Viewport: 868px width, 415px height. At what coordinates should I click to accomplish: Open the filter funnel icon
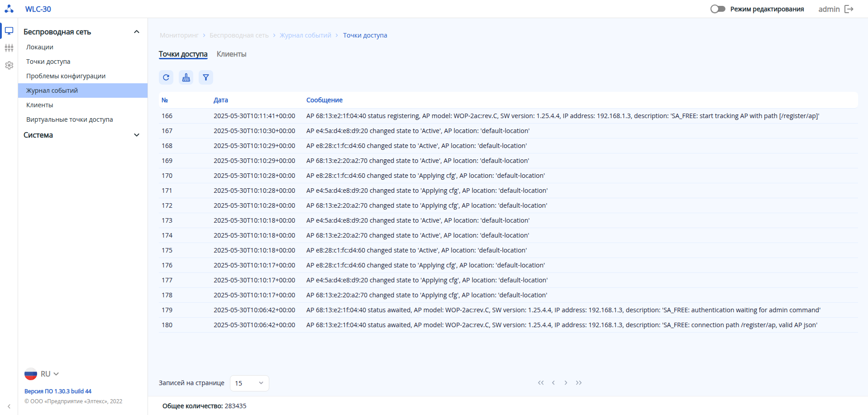(x=206, y=77)
